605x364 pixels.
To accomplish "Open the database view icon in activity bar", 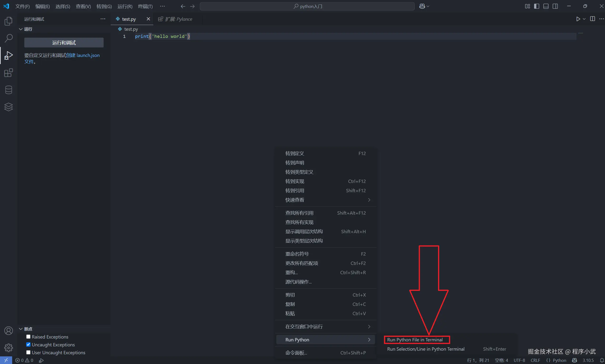I will [x=8, y=90].
